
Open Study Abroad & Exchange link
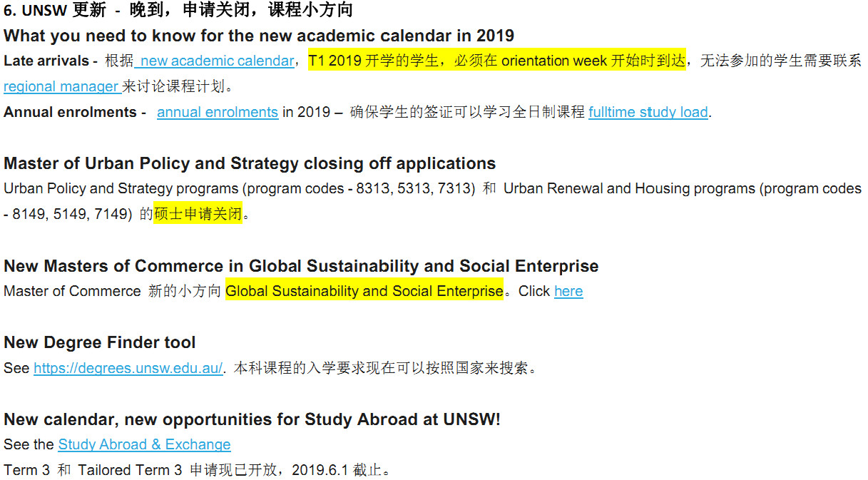click(144, 445)
